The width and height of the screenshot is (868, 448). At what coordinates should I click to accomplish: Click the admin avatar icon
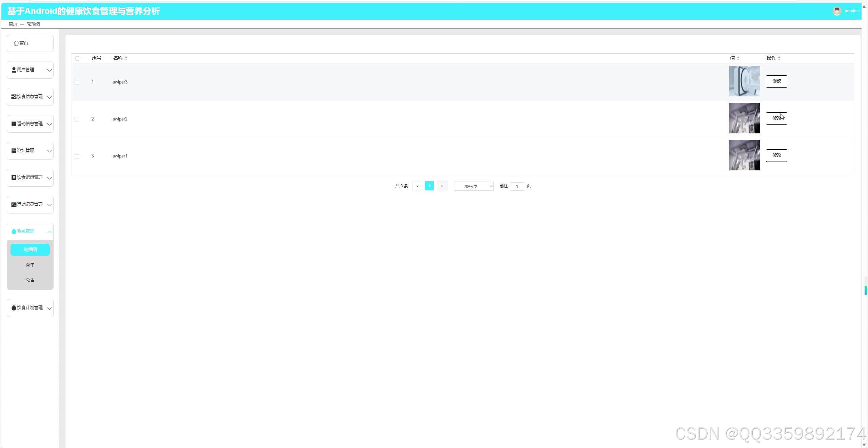(x=836, y=11)
